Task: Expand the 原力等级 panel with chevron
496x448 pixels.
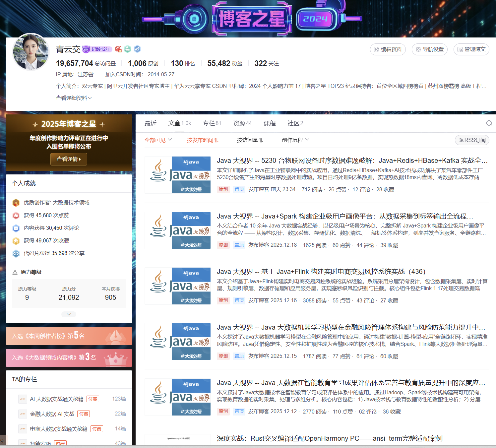Action: tap(69, 314)
